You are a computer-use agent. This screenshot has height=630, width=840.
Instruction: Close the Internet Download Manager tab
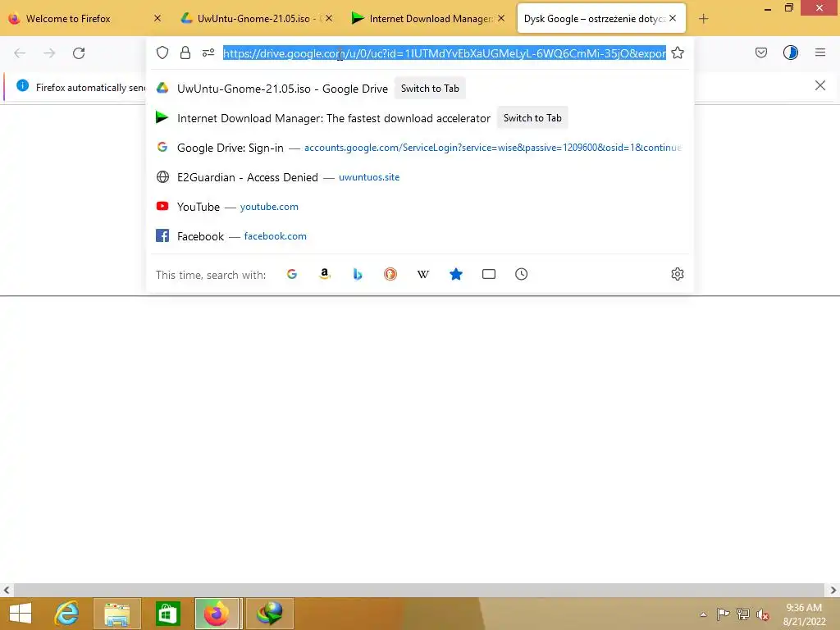point(501,18)
